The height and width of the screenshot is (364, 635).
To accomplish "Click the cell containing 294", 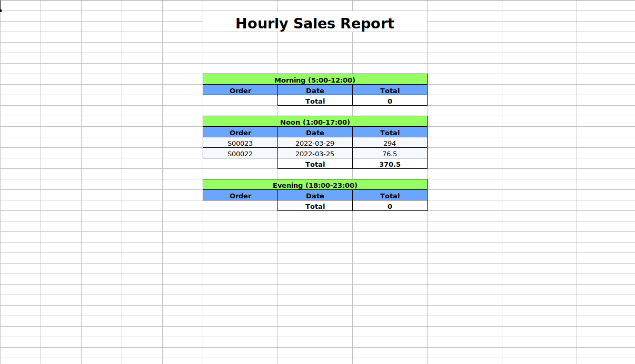I will [390, 143].
